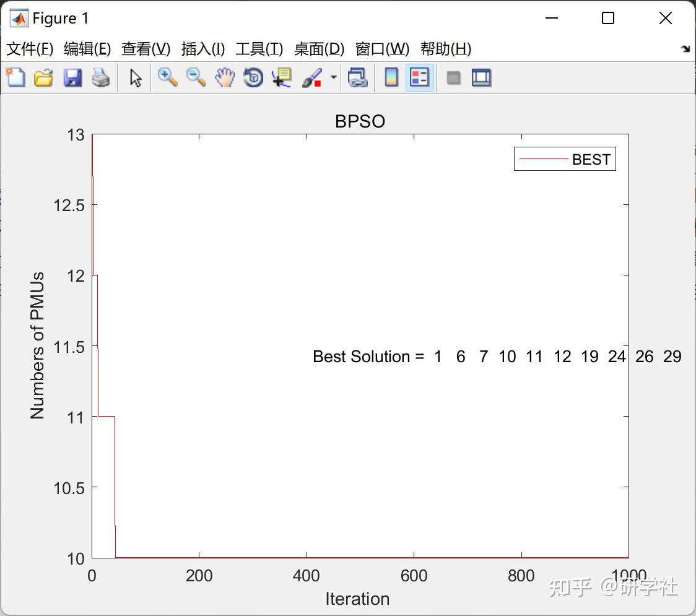
Task: Open the 文件(F) menu
Action: pyautogui.click(x=30, y=49)
